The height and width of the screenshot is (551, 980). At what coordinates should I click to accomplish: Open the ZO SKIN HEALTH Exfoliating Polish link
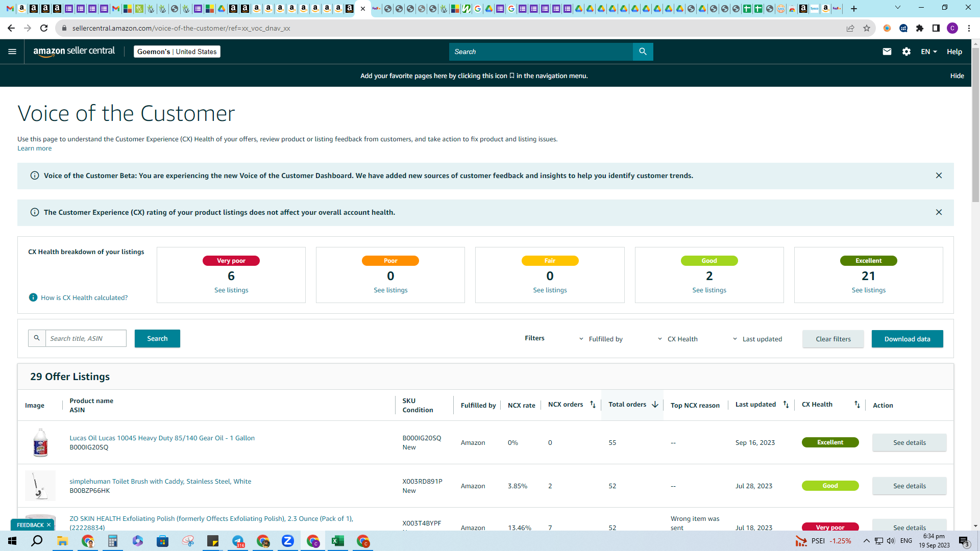pyautogui.click(x=211, y=523)
